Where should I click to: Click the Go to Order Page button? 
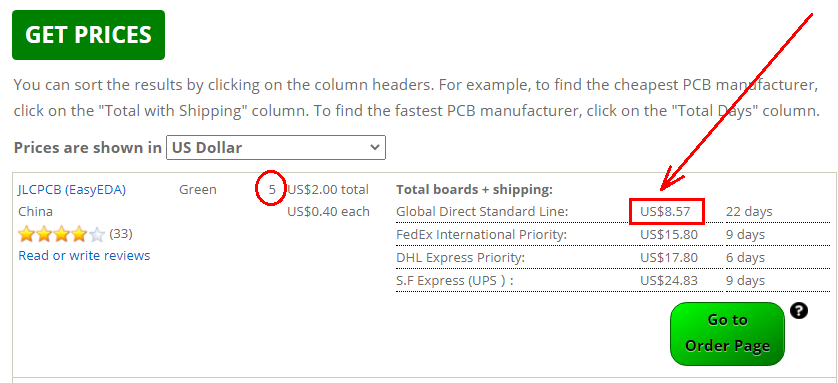click(727, 333)
